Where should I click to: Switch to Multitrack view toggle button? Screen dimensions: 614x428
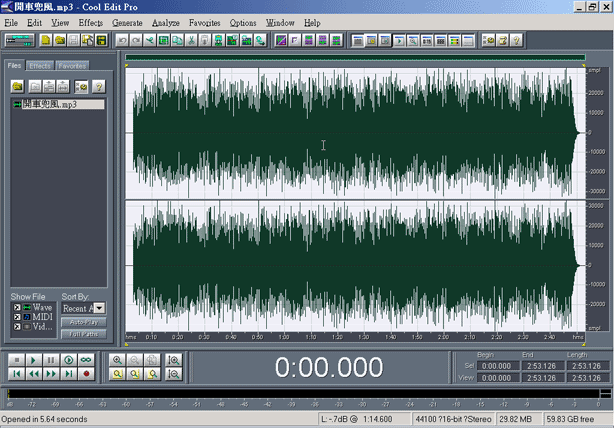19,40
